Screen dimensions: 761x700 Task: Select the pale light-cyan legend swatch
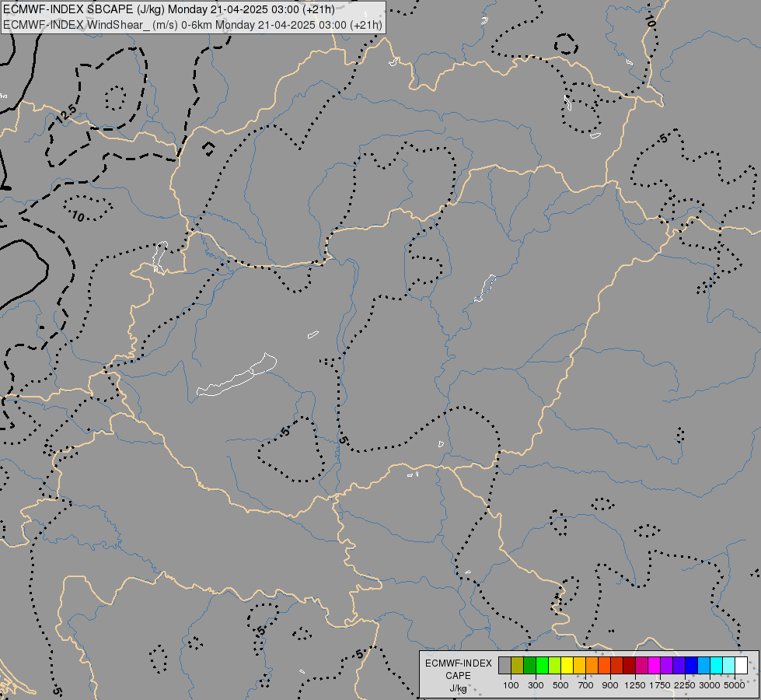[729, 666]
